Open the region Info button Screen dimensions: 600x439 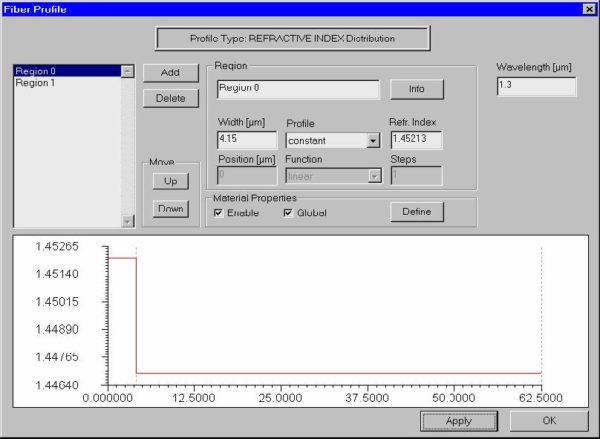click(417, 89)
